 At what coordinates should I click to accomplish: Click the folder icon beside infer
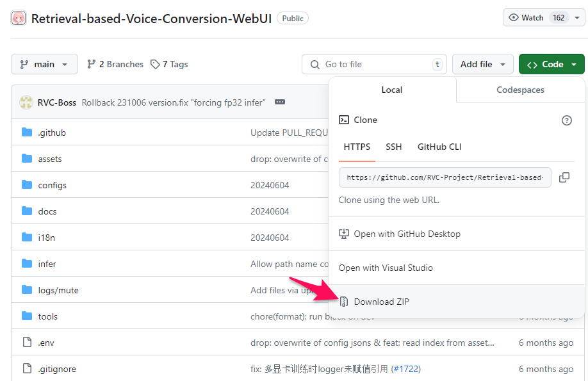click(x=27, y=263)
